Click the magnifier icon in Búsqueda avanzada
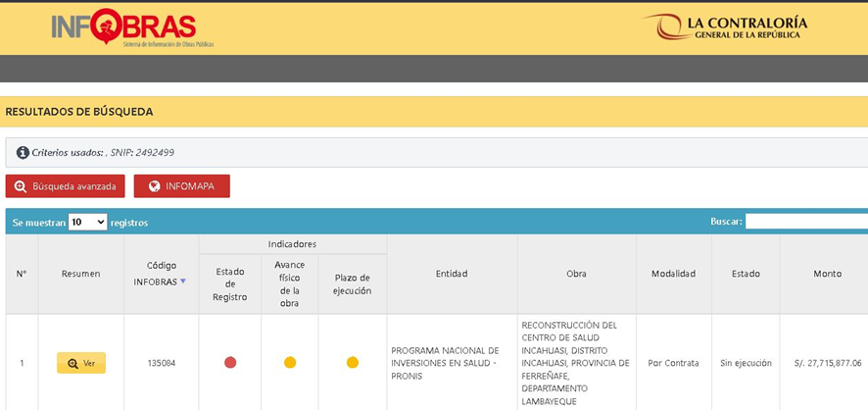 pyautogui.click(x=21, y=186)
